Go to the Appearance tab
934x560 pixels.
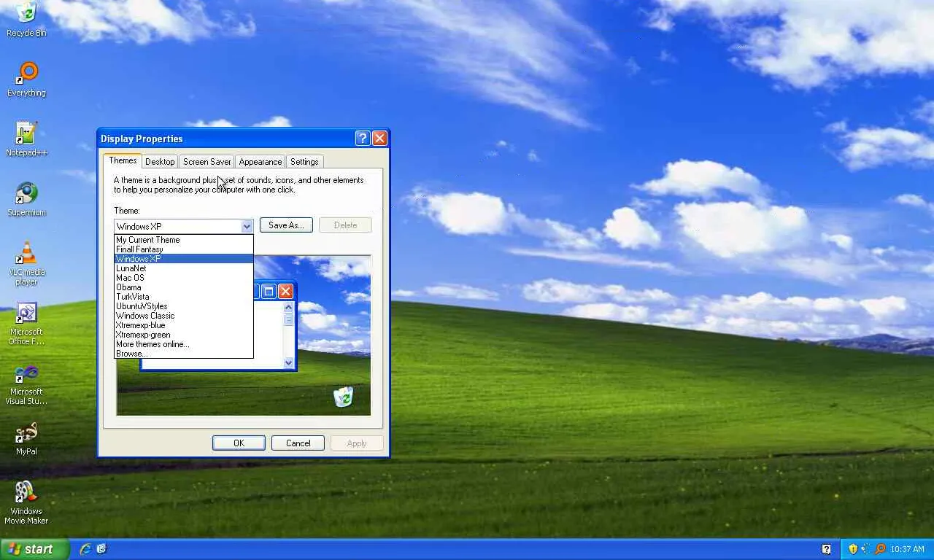[x=260, y=162]
